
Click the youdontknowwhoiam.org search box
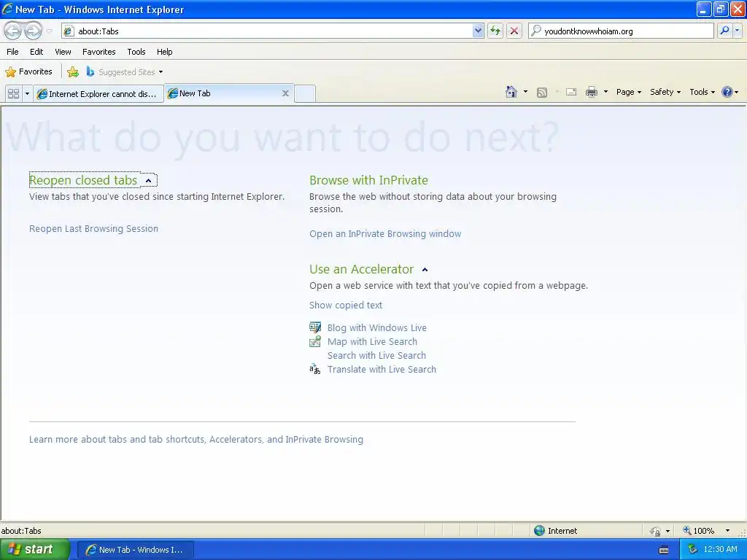coord(622,31)
